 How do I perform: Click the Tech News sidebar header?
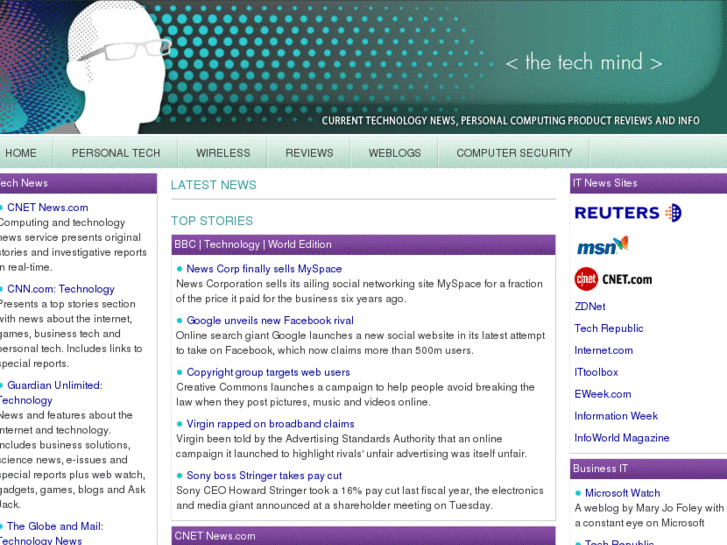point(78,183)
